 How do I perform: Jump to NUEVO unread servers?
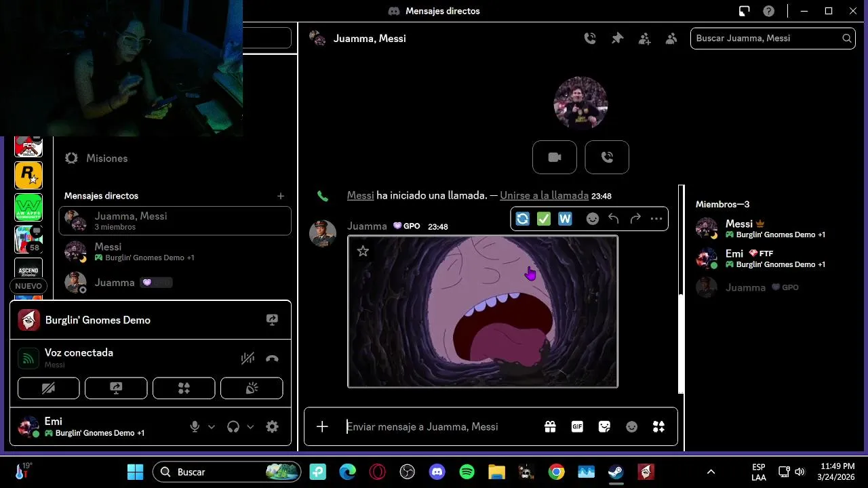click(28, 286)
